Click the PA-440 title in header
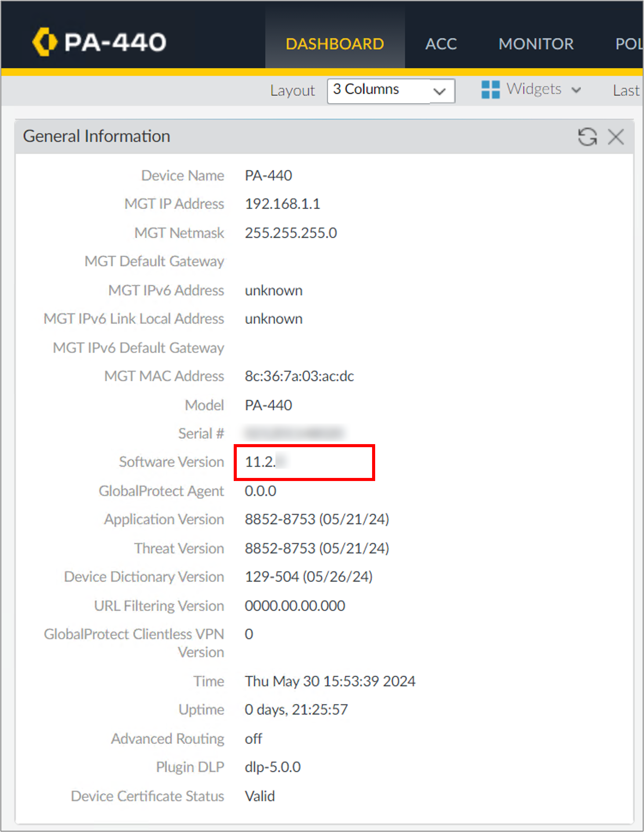Viewport: 644px width, 832px height. click(x=115, y=43)
